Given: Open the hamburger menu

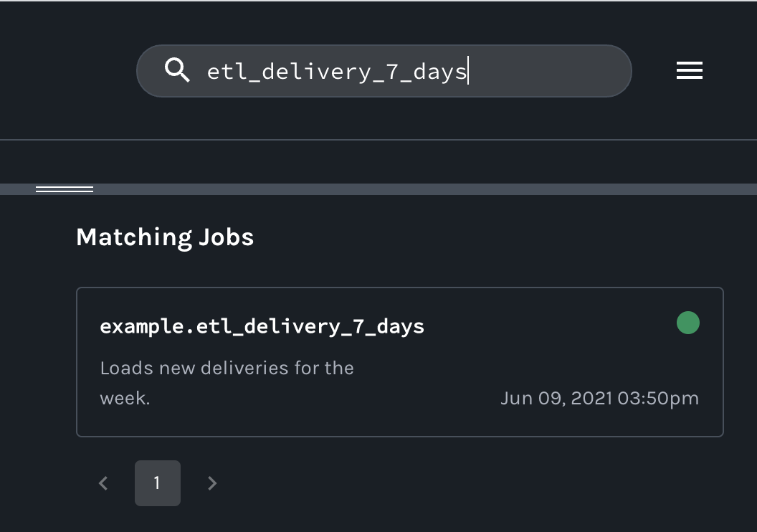Looking at the screenshot, I should (x=689, y=70).
